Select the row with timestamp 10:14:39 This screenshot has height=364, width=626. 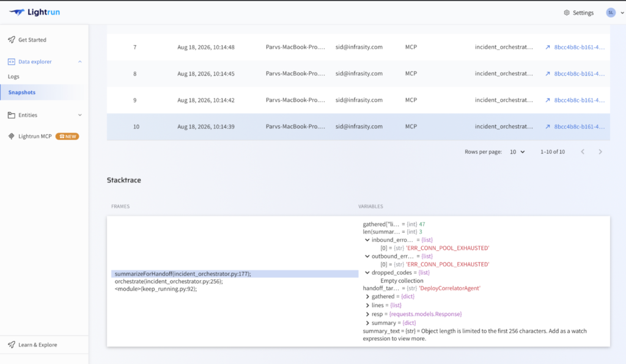(x=358, y=127)
